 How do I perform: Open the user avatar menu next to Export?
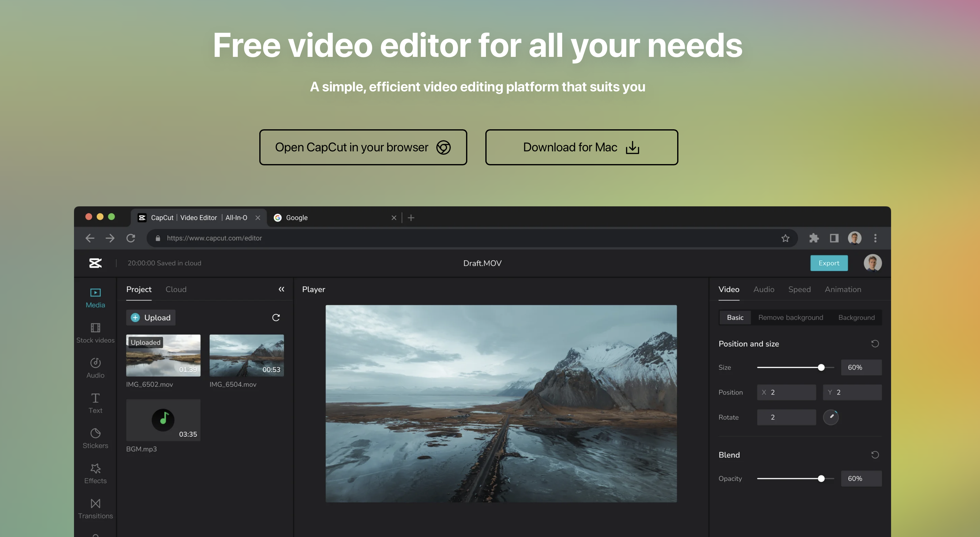(x=872, y=263)
